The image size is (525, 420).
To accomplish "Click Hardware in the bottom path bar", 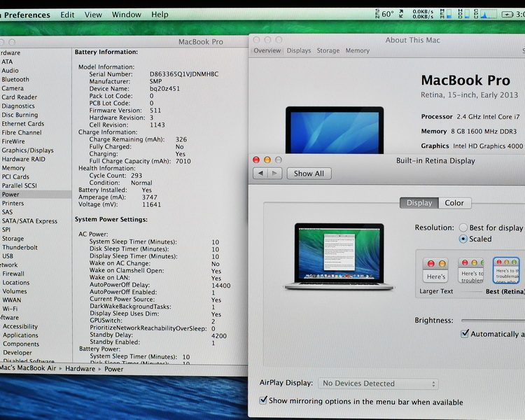I will 80,369.
